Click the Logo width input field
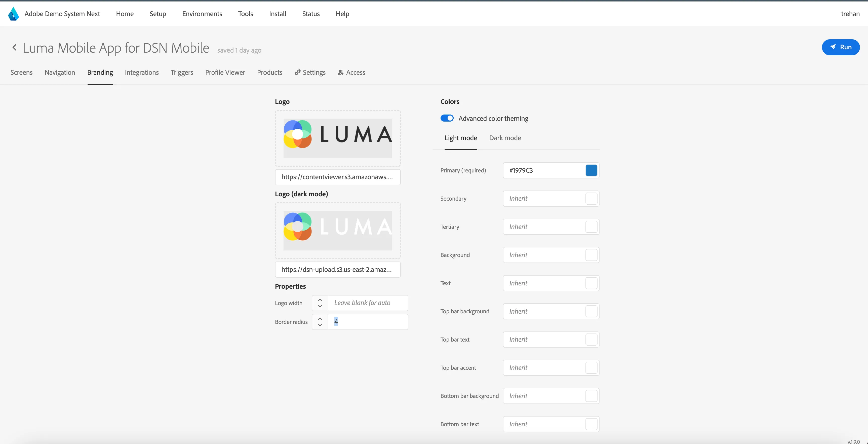Viewport: 868px width, 444px height. pos(368,303)
